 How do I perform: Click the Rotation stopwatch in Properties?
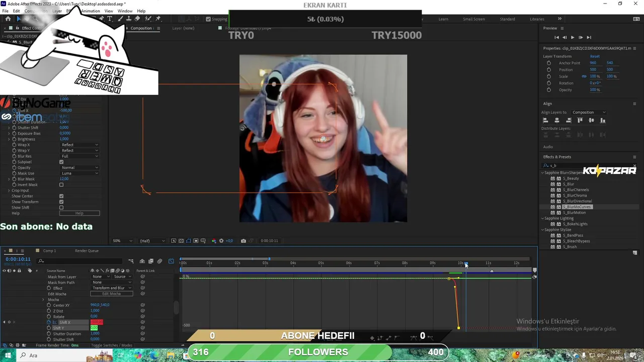pos(549,83)
